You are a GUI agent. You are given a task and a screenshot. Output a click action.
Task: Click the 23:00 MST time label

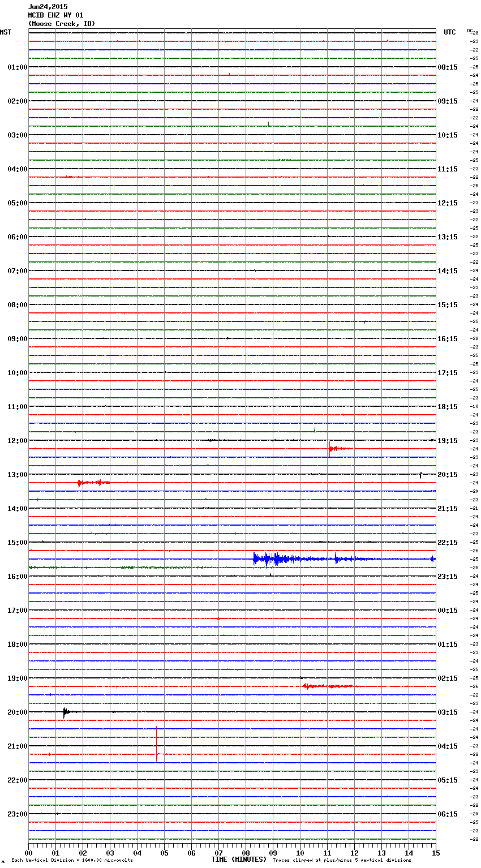(18, 814)
